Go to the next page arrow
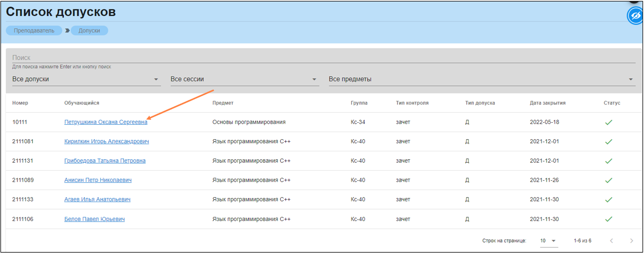 click(632, 241)
